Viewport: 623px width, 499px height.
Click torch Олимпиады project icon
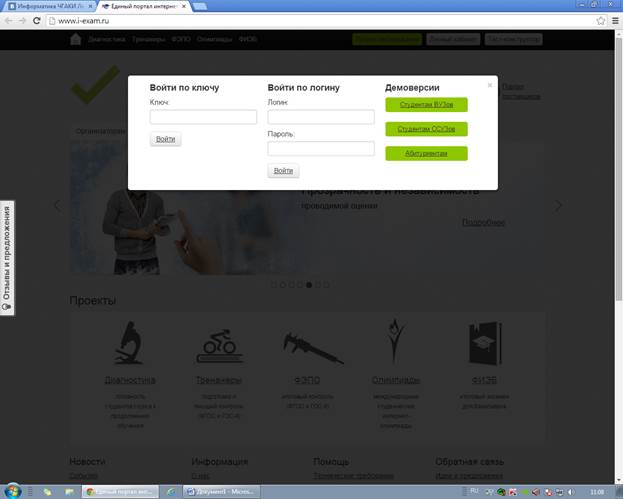coord(395,342)
